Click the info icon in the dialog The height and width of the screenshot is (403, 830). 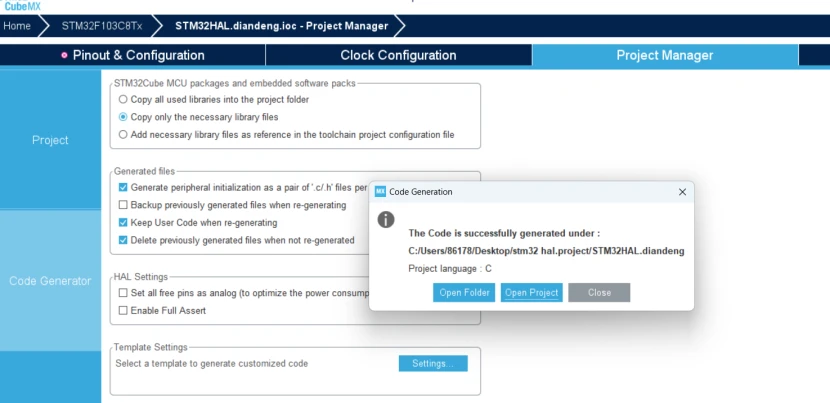click(x=386, y=219)
